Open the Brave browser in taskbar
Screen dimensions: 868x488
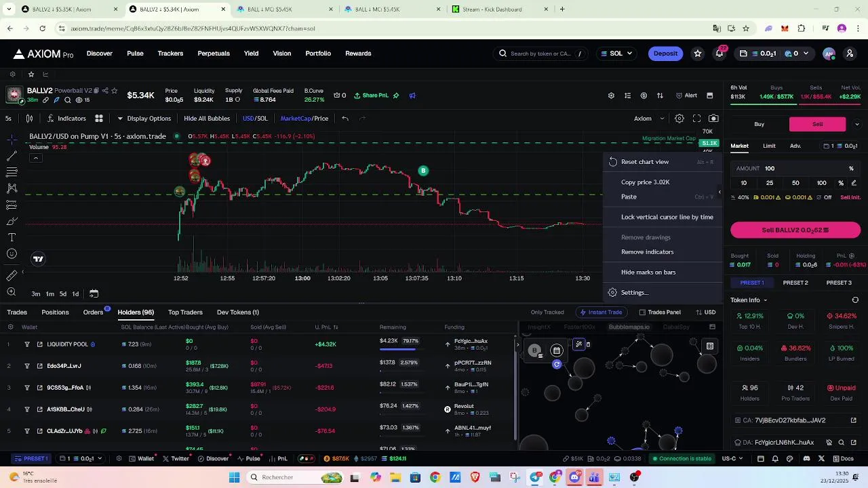click(x=475, y=477)
